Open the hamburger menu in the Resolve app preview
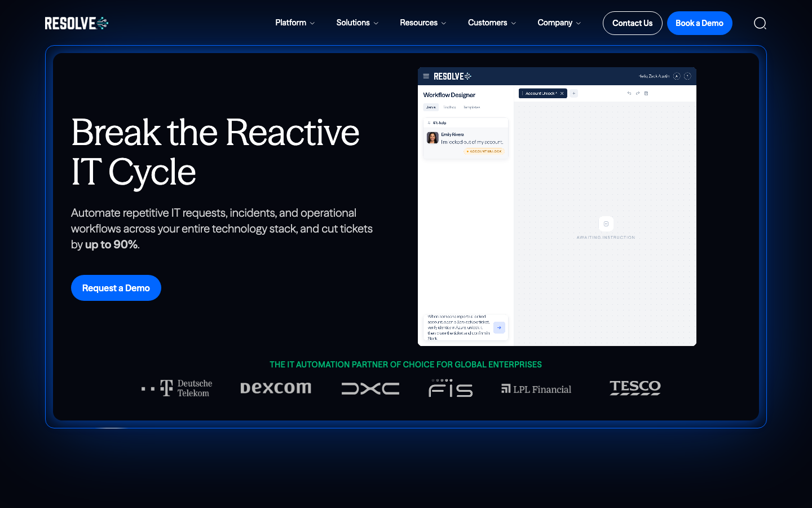 (426, 76)
